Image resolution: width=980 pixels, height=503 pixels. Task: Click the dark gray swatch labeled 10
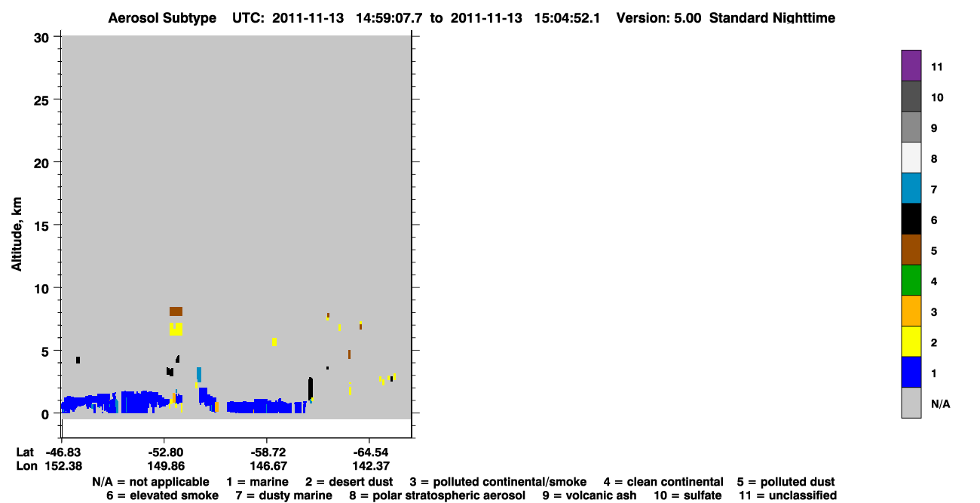pyautogui.click(x=911, y=97)
